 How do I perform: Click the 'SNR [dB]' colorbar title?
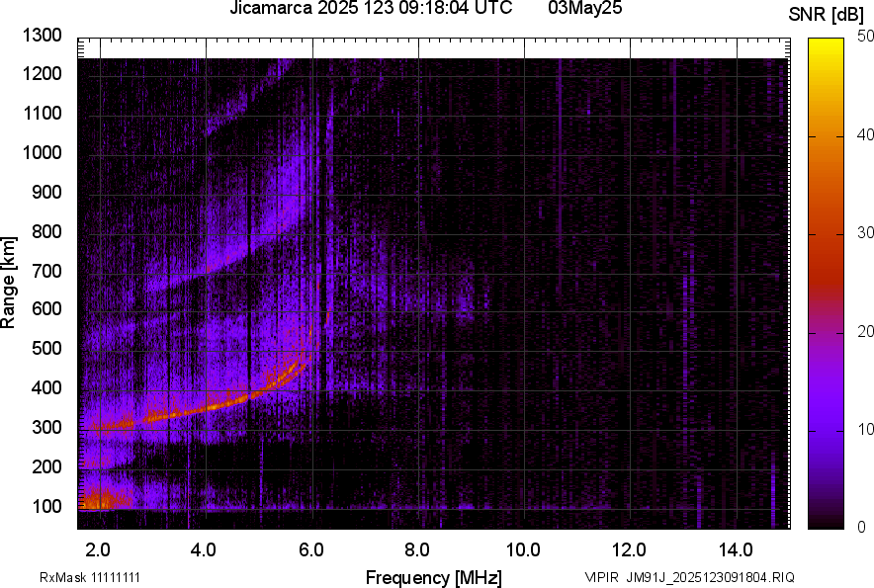(827, 15)
